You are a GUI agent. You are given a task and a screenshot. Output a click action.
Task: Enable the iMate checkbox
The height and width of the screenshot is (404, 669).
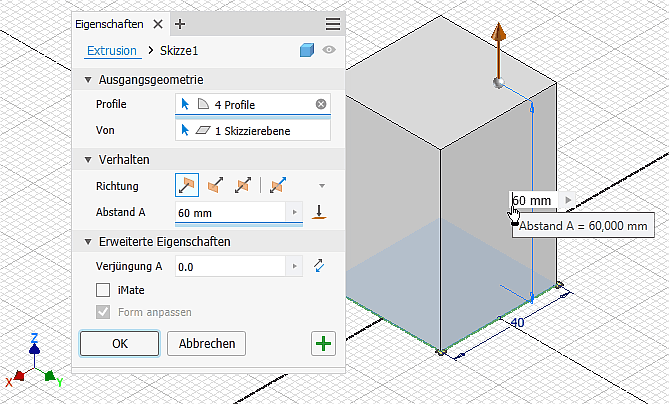coord(103,290)
